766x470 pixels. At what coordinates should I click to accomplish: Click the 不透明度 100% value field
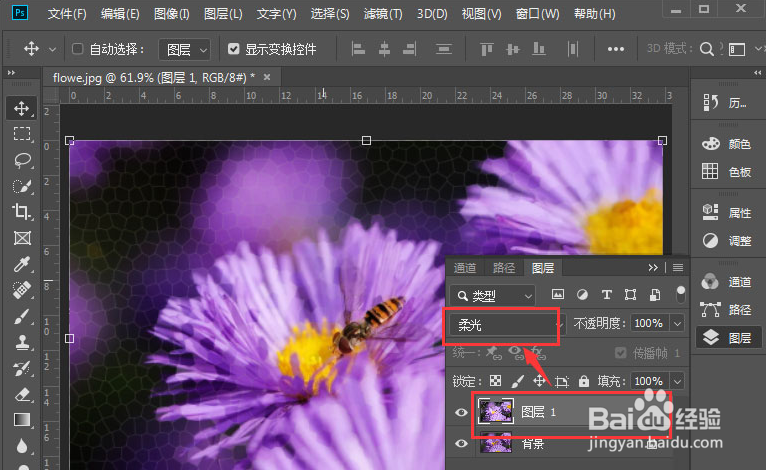pos(650,323)
